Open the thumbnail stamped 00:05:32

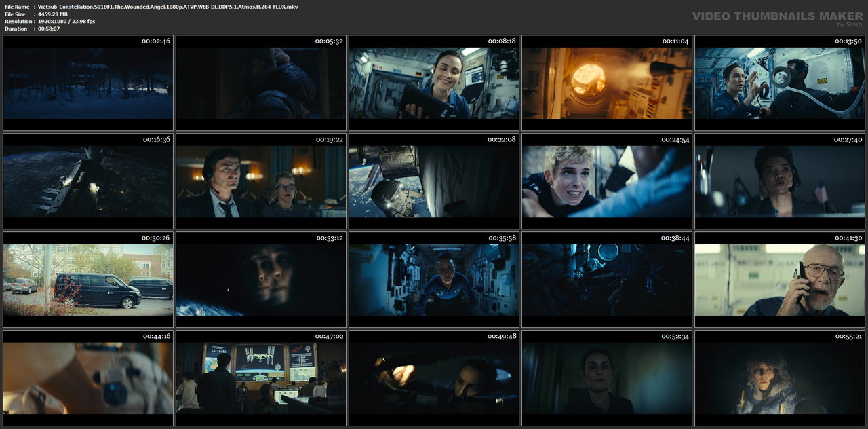(261, 83)
